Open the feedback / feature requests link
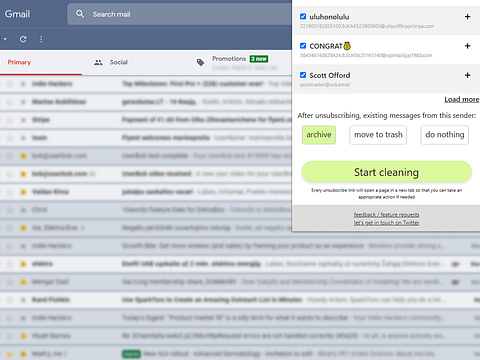Image resolution: width=480 pixels, height=360 pixels. tap(386, 215)
